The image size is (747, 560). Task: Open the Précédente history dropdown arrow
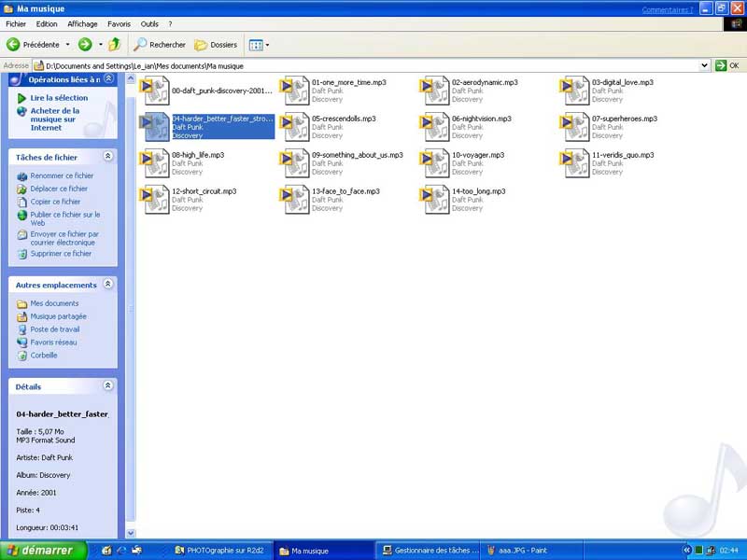pos(67,45)
